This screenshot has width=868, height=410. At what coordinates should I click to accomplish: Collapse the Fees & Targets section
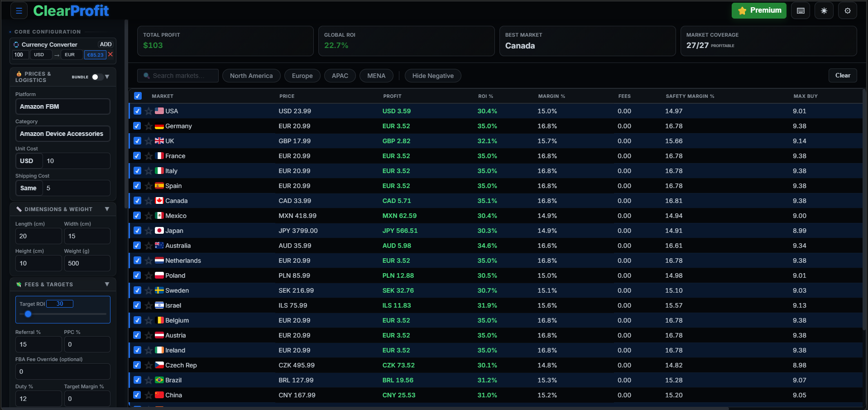click(107, 284)
